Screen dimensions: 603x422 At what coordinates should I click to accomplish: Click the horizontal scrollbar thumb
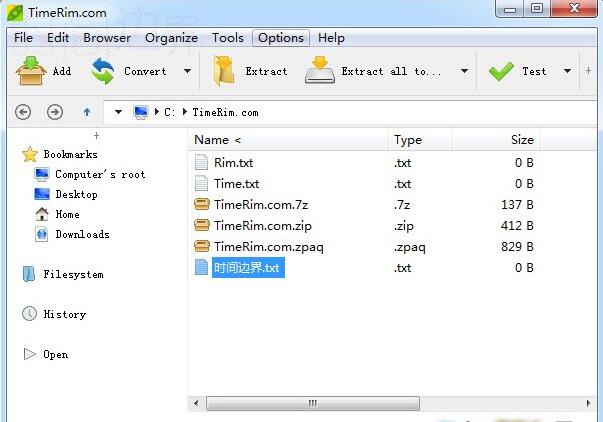pos(313,404)
